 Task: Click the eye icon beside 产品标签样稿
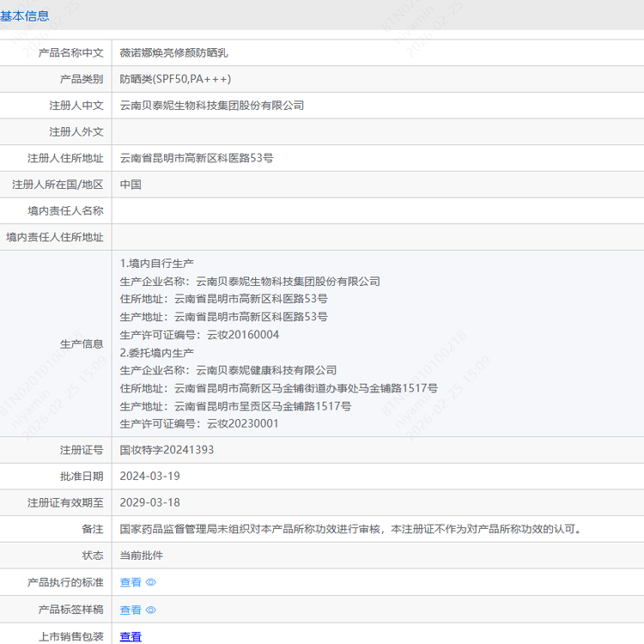pyautogui.click(x=151, y=610)
